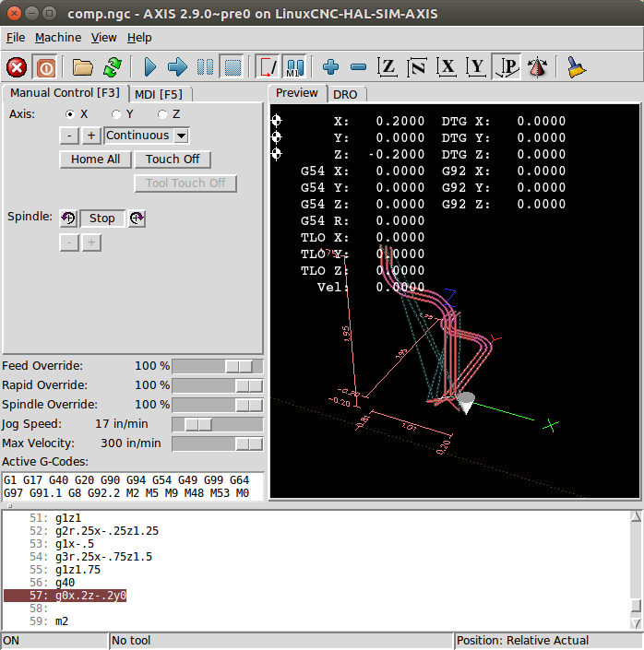Screen dimensions: 644x650
Task: Select G-code line 53 g1x-.5
Action: point(75,544)
